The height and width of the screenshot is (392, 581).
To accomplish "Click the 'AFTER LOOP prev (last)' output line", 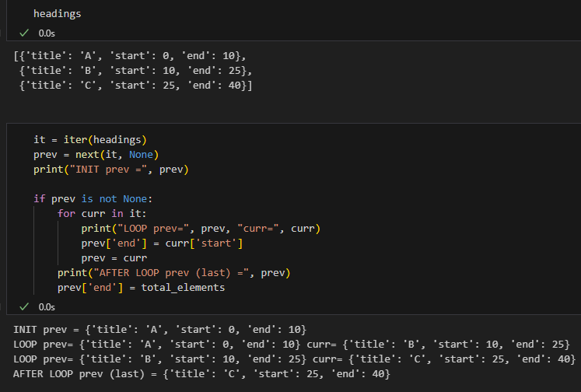I will (201, 374).
